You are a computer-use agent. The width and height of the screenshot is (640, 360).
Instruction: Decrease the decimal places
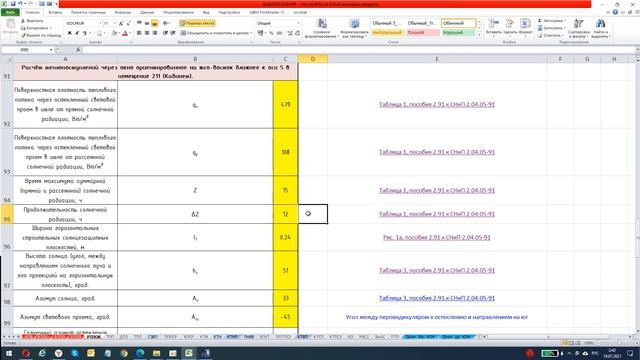[297, 33]
